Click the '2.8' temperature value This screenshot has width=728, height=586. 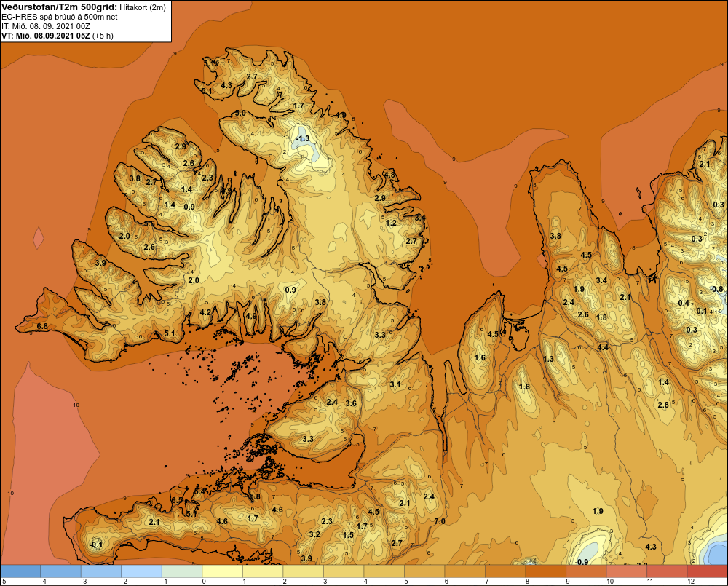663,405
